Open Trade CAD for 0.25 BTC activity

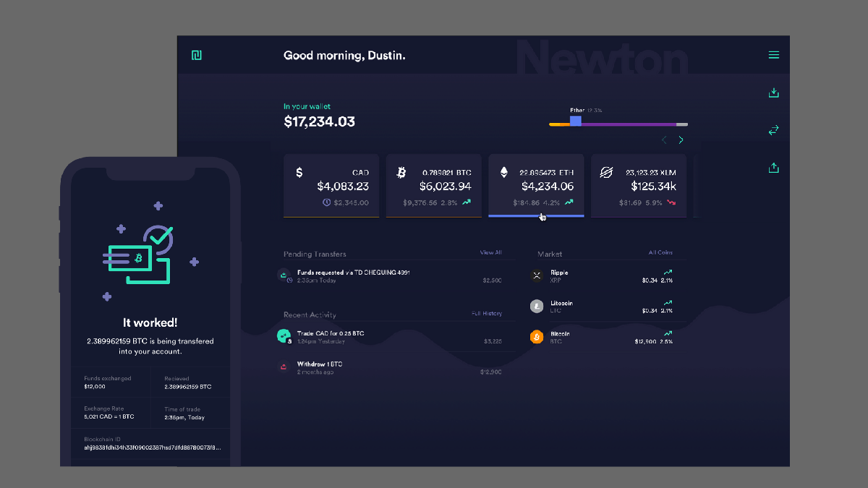[x=389, y=337]
